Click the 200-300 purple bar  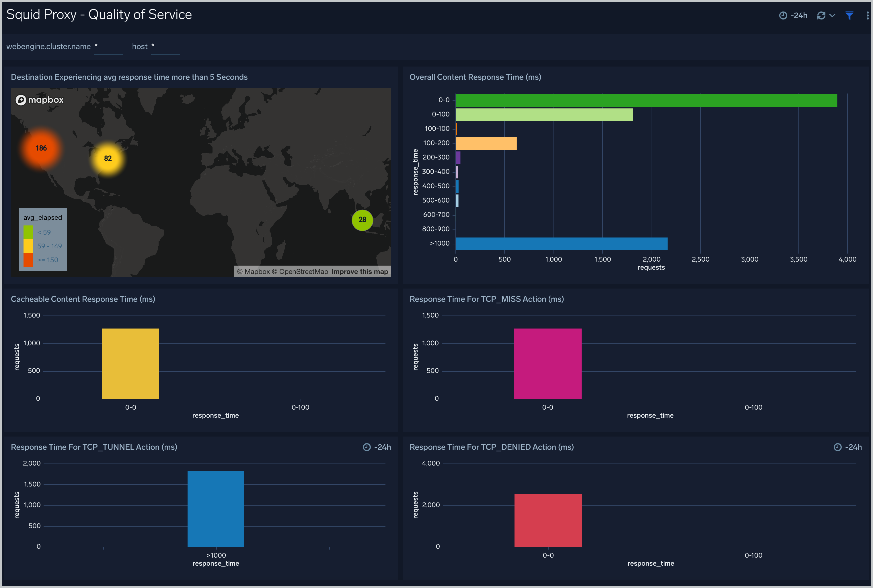point(458,157)
